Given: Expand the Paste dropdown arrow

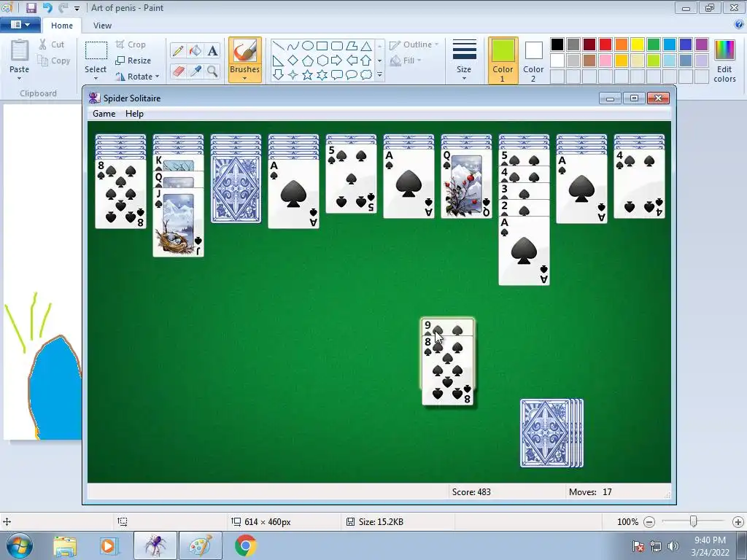Looking at the screenshot, I should click(x=19, y=79).
